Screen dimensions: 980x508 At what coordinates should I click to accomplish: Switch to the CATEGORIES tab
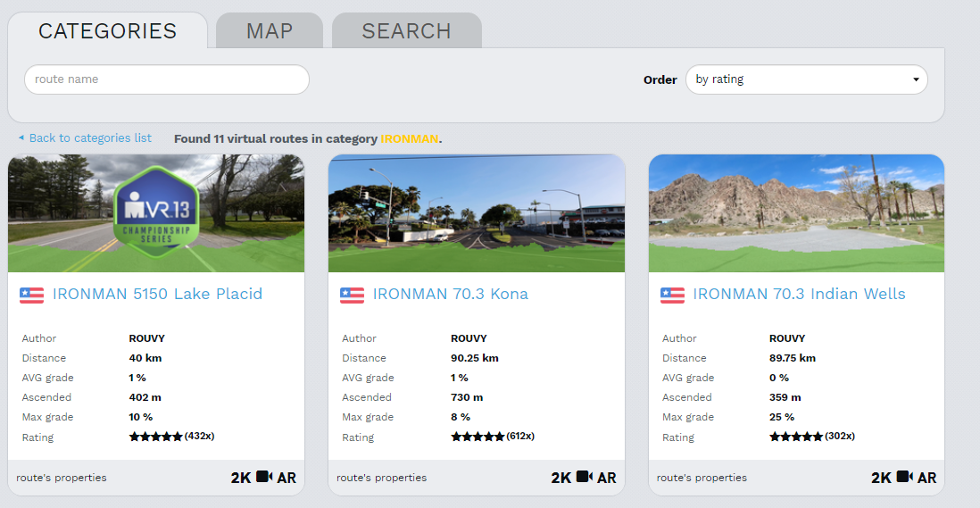107,30
